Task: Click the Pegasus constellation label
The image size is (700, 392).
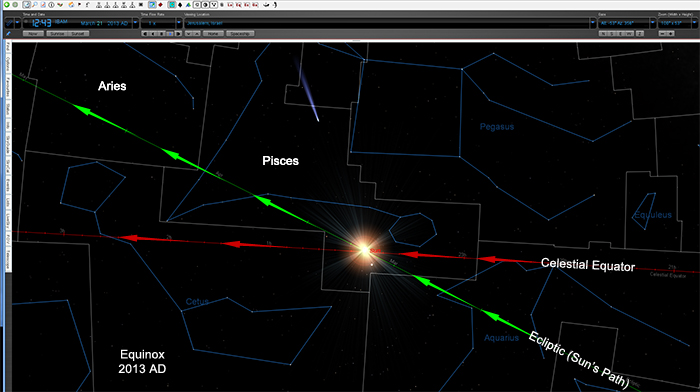Action: [497, 127]
